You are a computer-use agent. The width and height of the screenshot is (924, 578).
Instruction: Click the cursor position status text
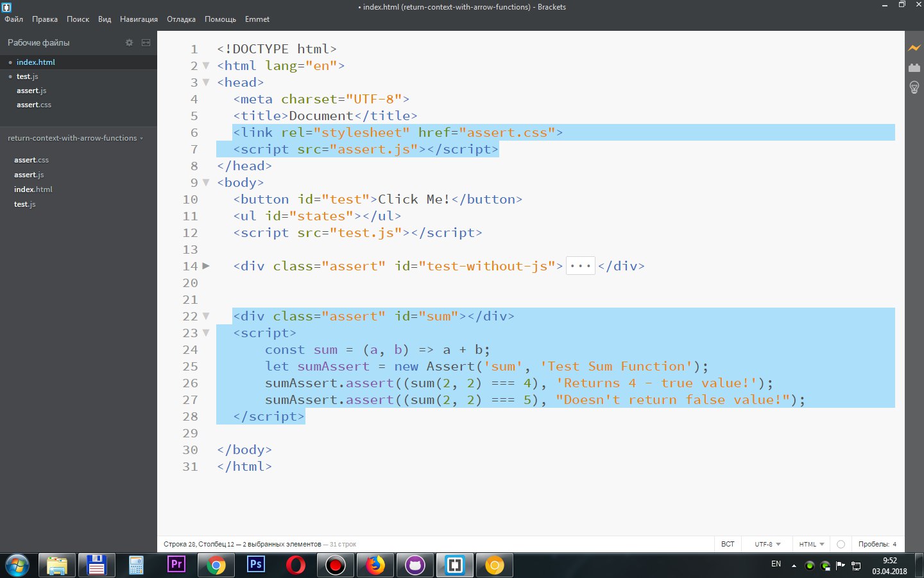[x=243, y=544]
